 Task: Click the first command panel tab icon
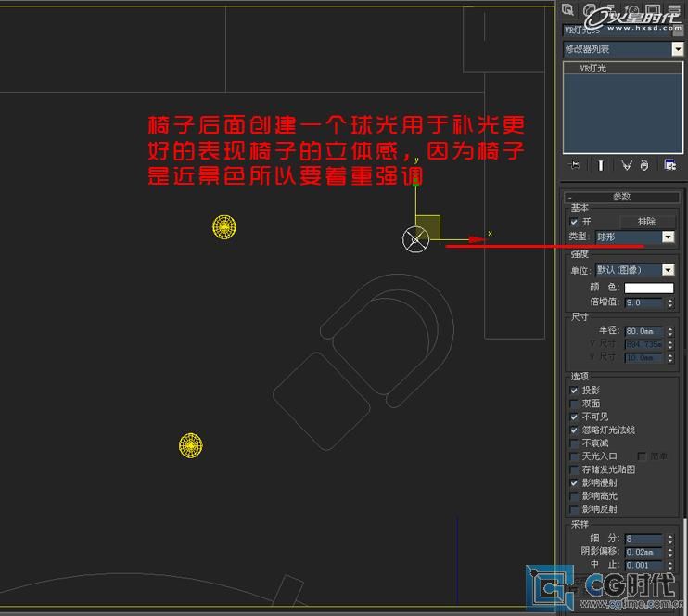[x=568, y=9]
